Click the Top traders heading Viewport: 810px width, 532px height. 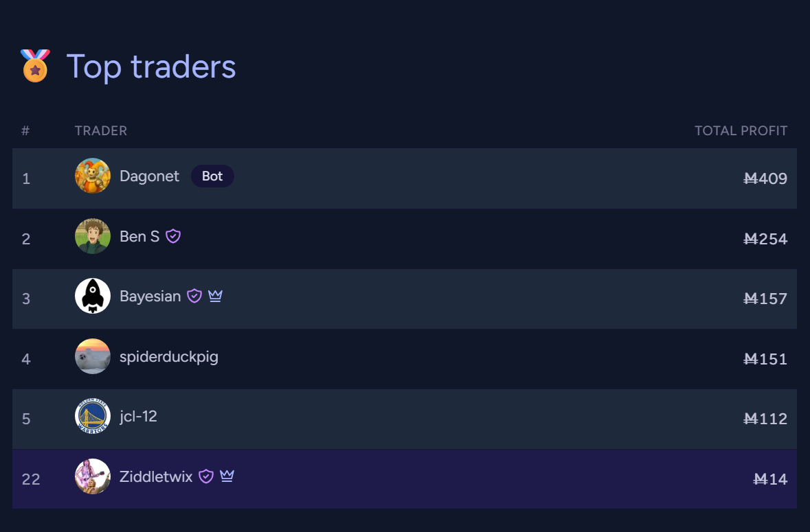click(x=151, y=67)
